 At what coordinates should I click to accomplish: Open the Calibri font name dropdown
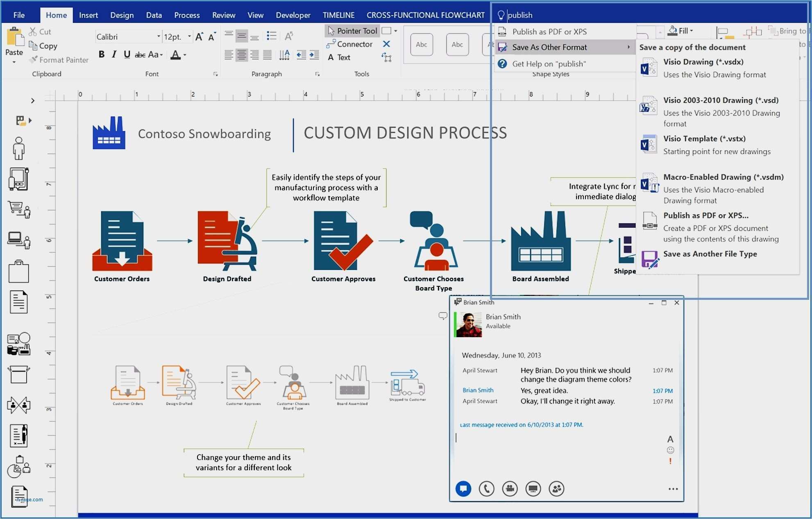(159, 37)
